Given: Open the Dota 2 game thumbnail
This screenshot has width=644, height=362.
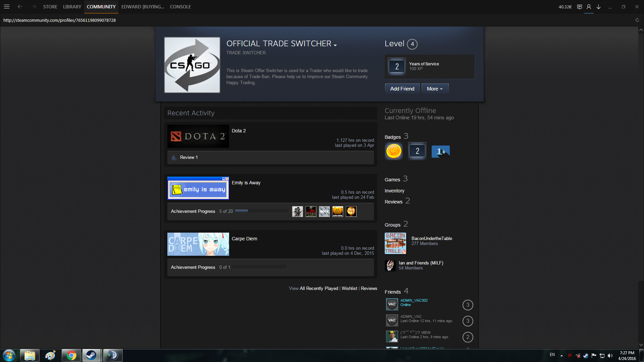Looking at the screenshot, I should coord(198,136).
